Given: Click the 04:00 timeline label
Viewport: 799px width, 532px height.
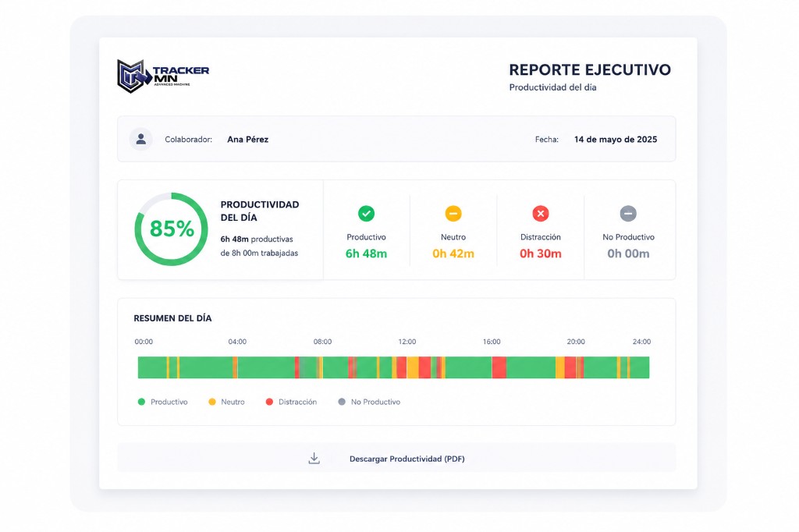Looking at the screenshot, I should (237, 342).
